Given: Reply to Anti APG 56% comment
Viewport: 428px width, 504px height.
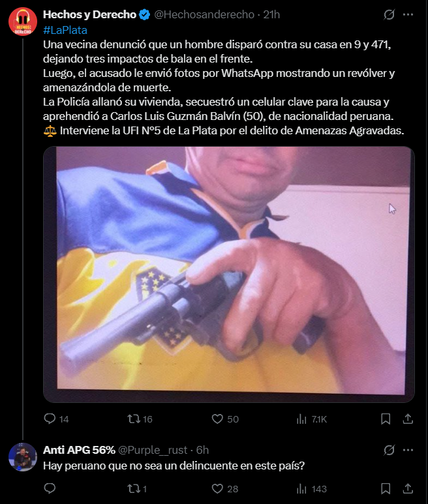Looking at the screenshot, I should [x=50, y=488].
